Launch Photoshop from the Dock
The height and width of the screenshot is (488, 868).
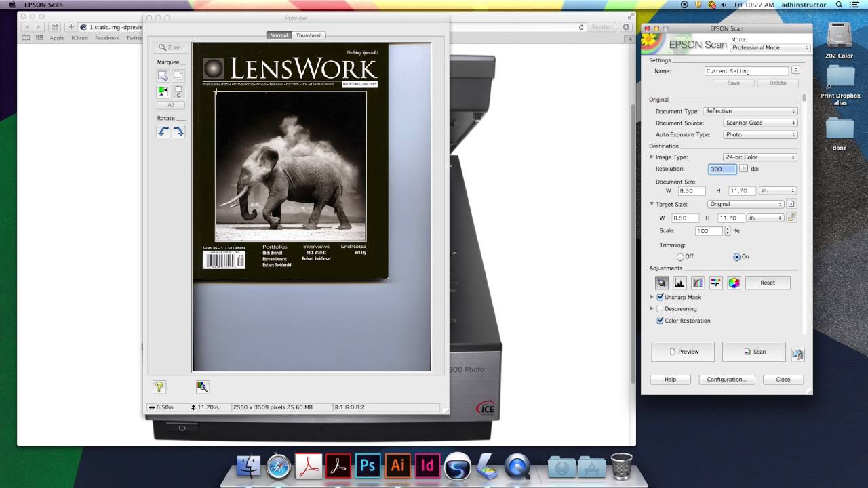(x=368, y=466)
